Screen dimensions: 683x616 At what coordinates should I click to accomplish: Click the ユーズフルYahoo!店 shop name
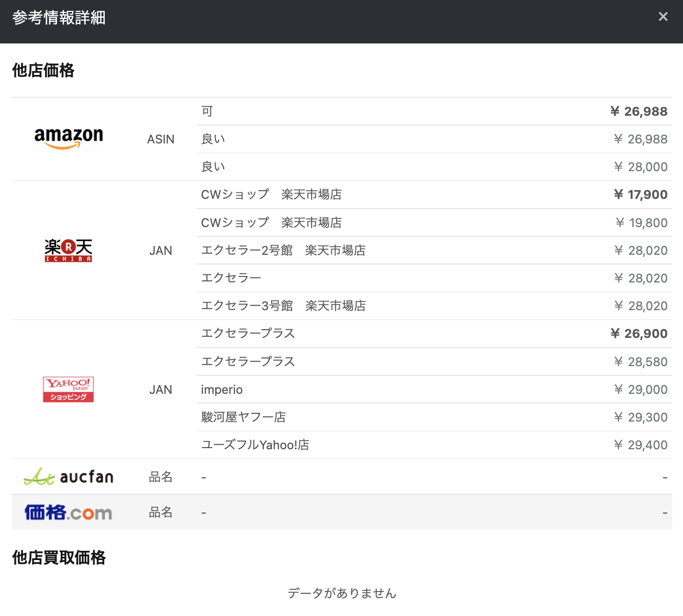(x=255, y=445)
